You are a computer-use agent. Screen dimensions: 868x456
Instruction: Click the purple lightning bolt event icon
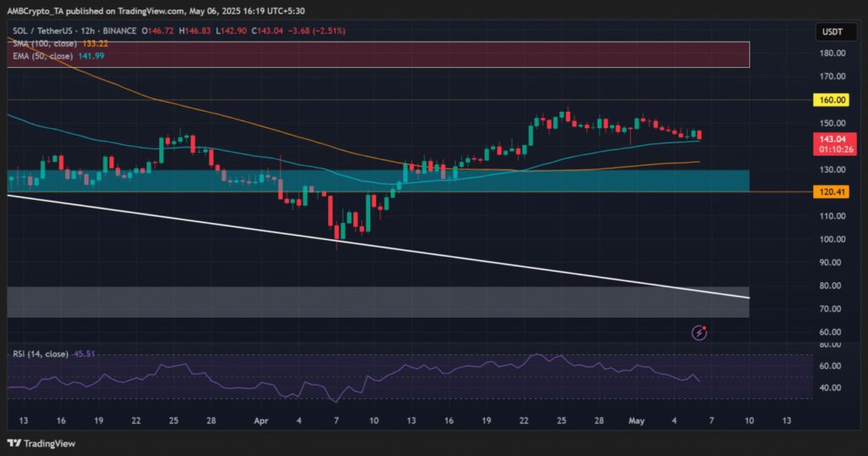[x=699, y=333]
